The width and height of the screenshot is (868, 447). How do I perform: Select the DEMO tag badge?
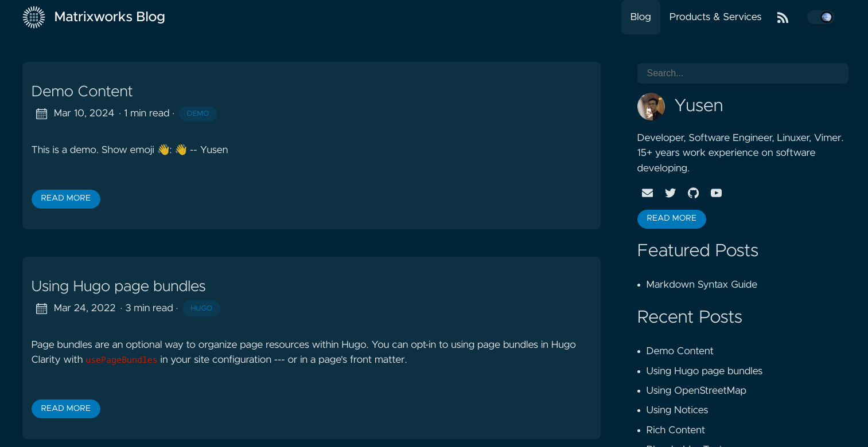click(x=198, y=113)
